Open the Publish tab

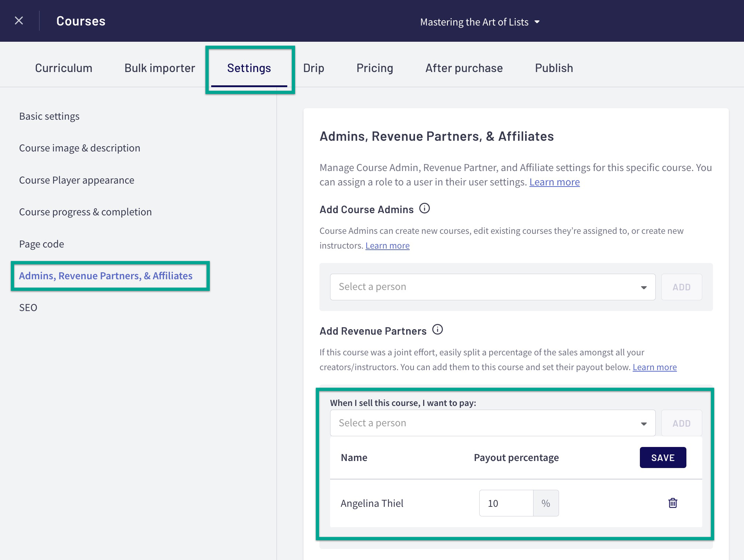tap(554, 68)
